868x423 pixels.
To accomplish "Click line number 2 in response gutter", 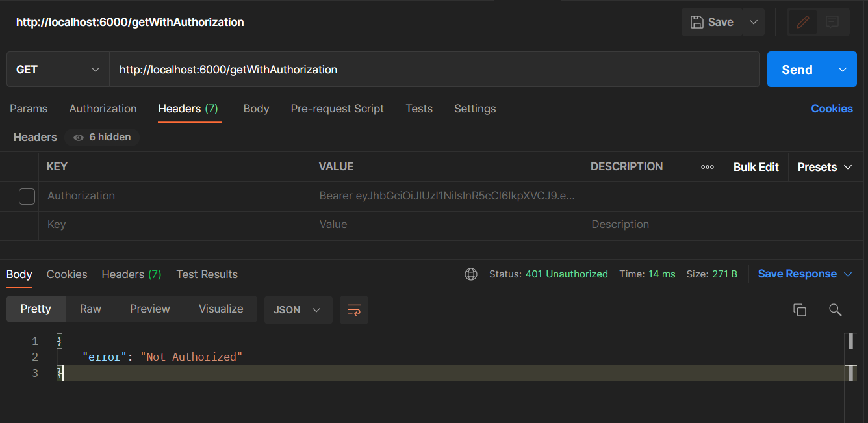I will point(35,357).
